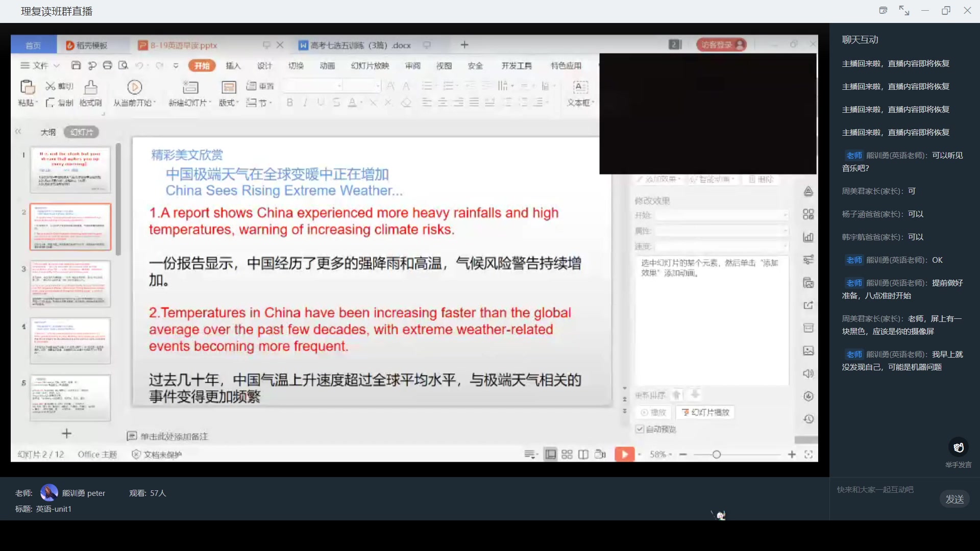This screenshot has width=980, height=551.
Task: Click the orange slideshow play button in status bar
Action: [624, 454]
